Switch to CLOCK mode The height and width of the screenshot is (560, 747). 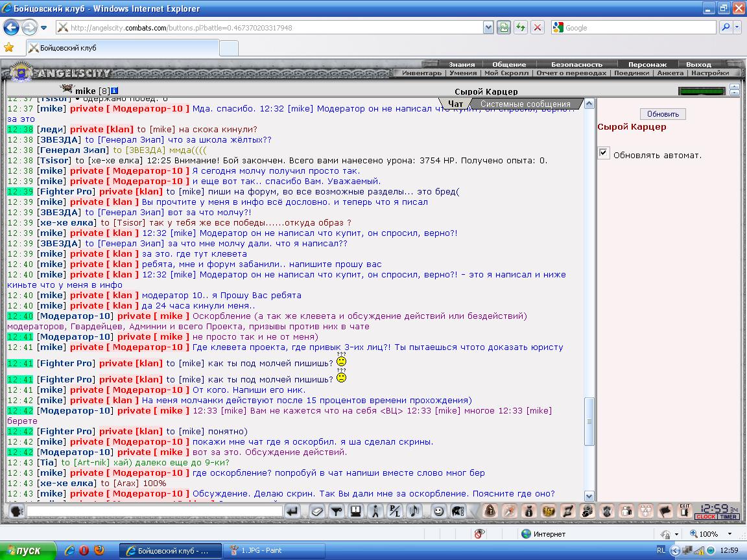coord(705,517)
